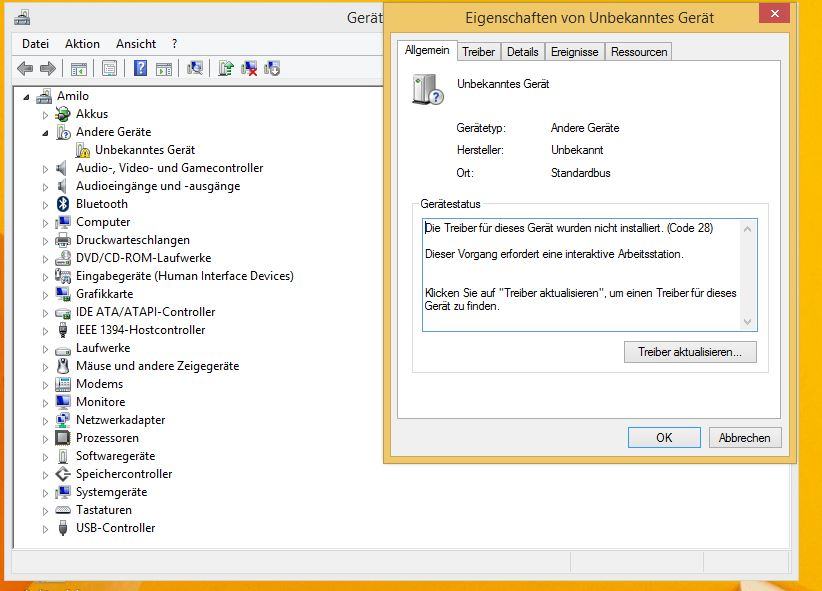
Task: Click the scan for hardware changes icon
Action: 195,68
